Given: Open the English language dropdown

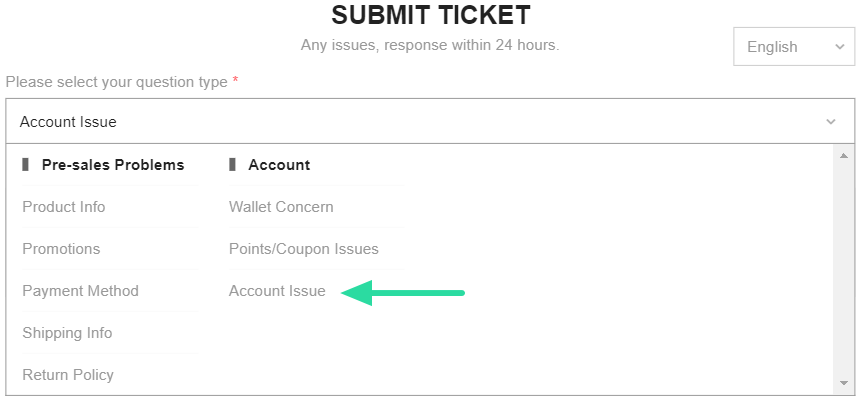Looking at the screenshot, I should coord(794,47).
